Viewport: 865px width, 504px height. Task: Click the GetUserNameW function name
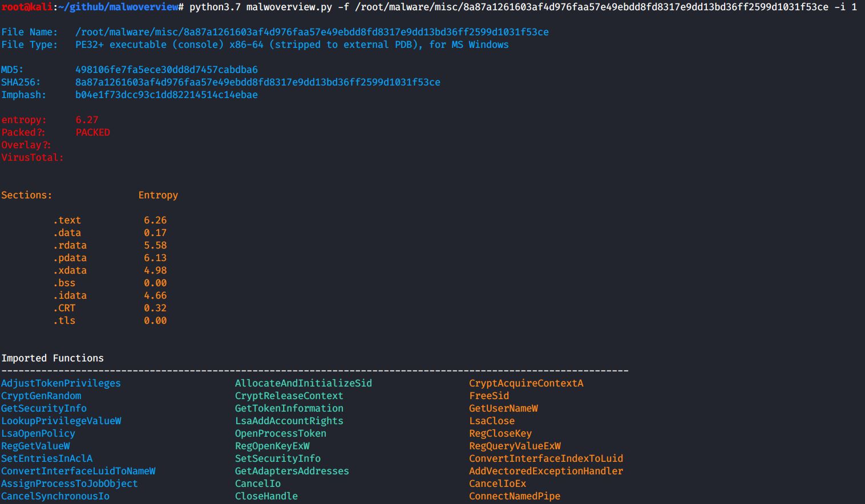click(x=503, y=408)
